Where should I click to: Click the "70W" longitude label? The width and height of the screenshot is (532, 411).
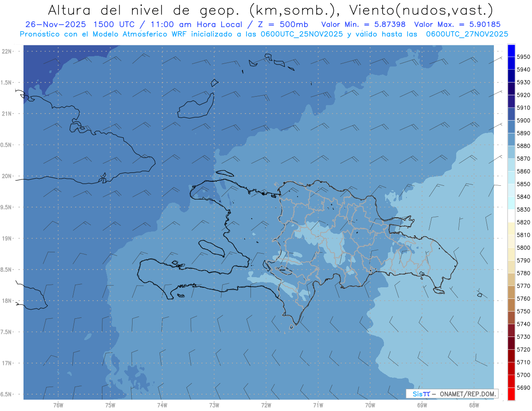click(x=370, y=405)
